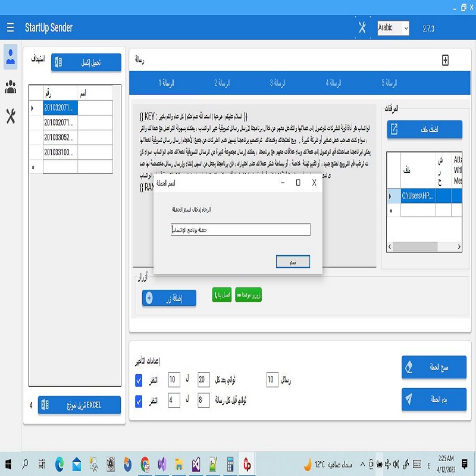Launch Microsoft Edge from the taskbar
Screen dimensions: 476x476
pos(59,464)
